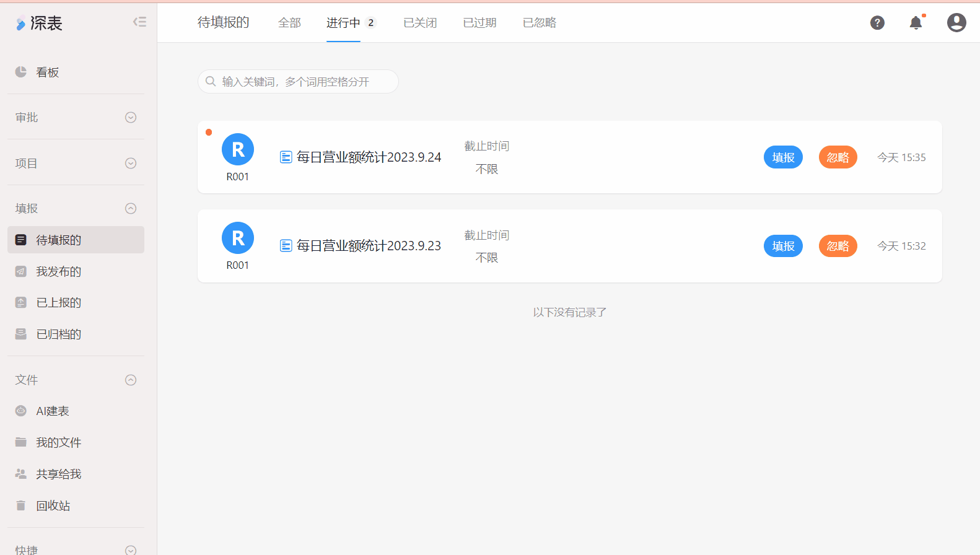Open the notifications bell
This screenshot has width=980, height=555.
(x=916, y=23)
